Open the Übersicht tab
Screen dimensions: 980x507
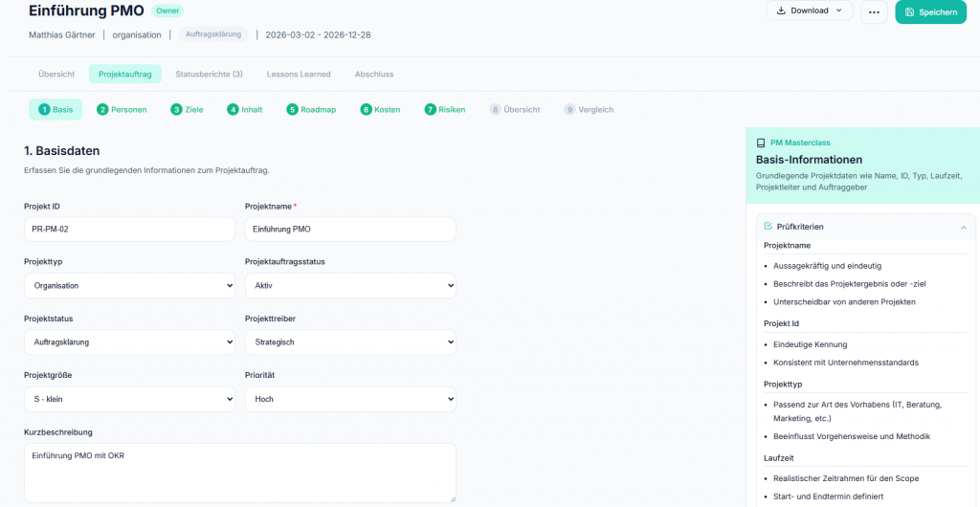[56, 74]
